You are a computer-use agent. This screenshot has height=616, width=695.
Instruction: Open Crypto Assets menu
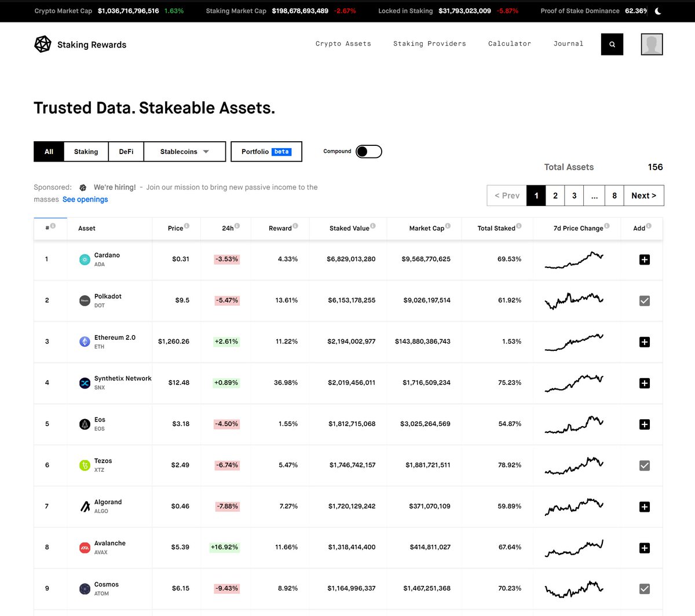(x=343, y=43)
